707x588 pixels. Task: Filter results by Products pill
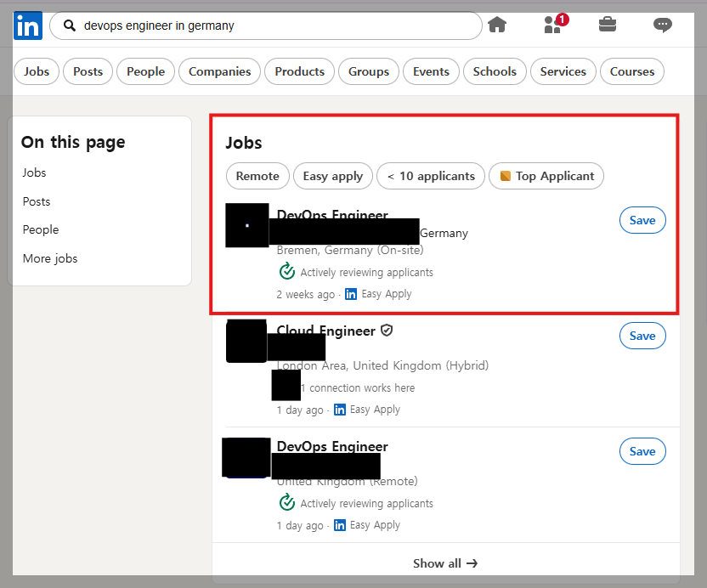tap(299, 71)
